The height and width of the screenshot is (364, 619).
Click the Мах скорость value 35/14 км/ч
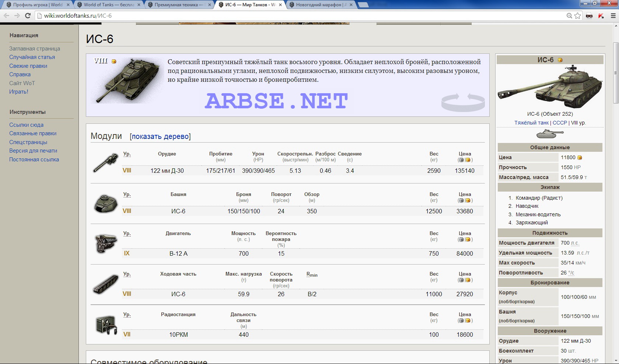573,263
